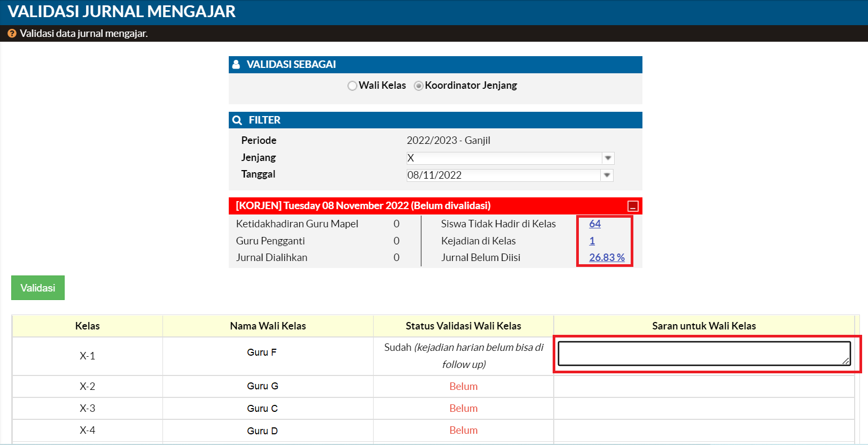Click the Guru Pengganti label
Screen dimensions: 868x445
[270, 241]
